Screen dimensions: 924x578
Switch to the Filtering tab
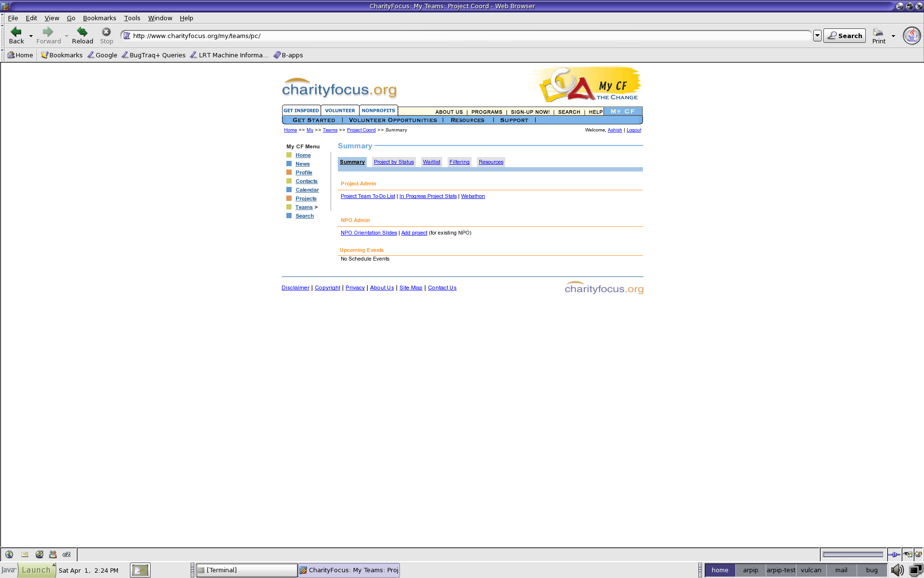460,162
